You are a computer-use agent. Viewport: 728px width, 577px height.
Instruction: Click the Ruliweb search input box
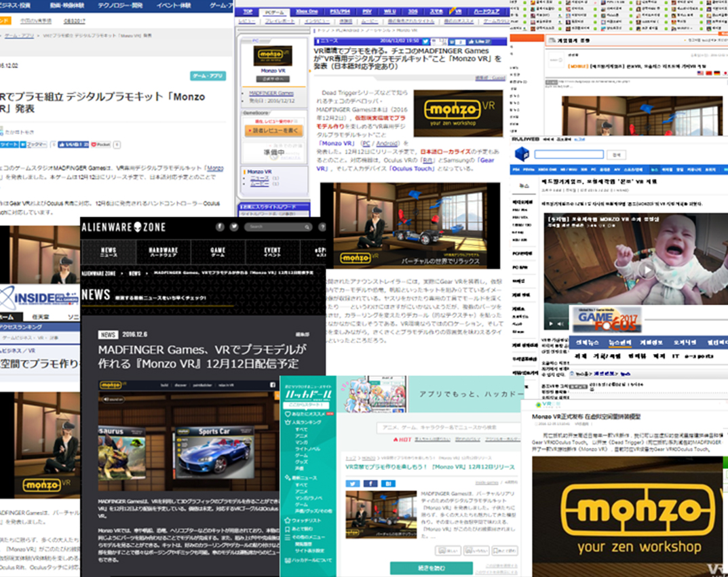[569, 155]
